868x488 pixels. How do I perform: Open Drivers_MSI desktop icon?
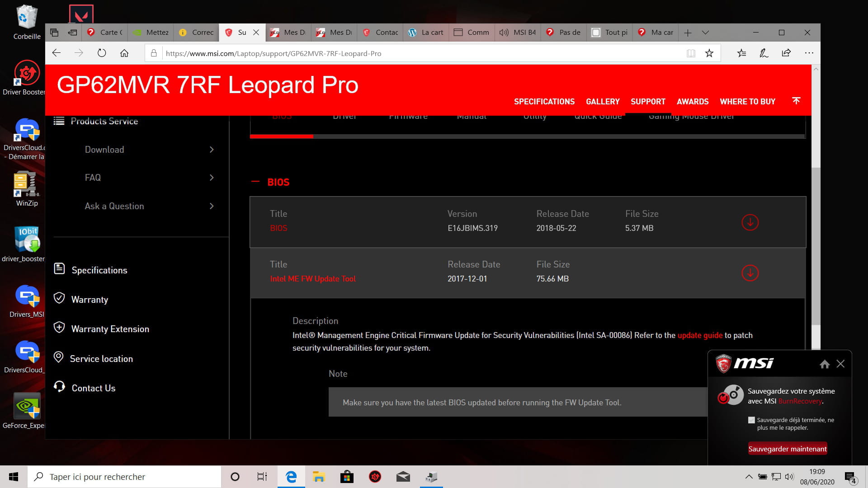click(27, 300)
